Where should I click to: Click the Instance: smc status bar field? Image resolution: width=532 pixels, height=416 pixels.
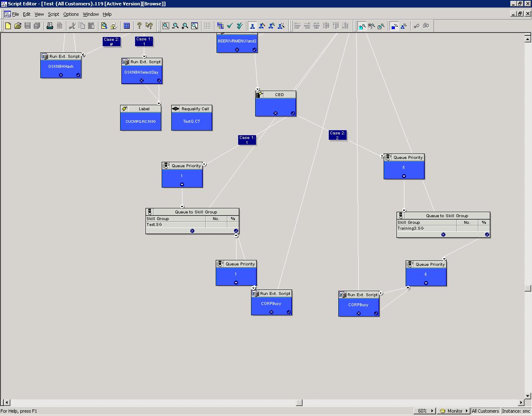[516, 411]
